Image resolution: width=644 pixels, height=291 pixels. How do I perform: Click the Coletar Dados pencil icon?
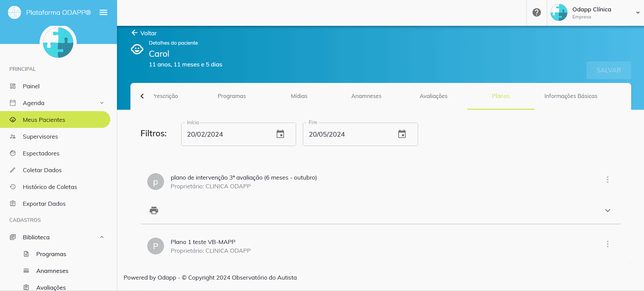[13, 170]
